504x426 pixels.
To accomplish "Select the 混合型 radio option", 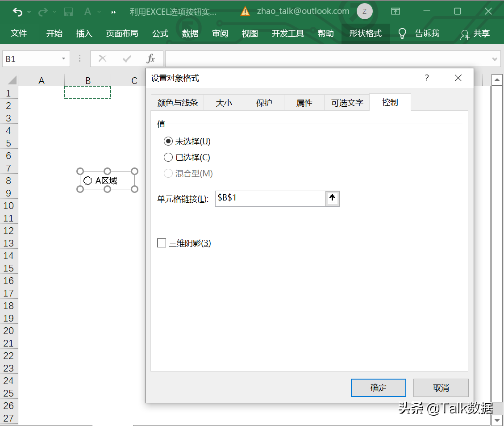I will [x=168, y=174].
